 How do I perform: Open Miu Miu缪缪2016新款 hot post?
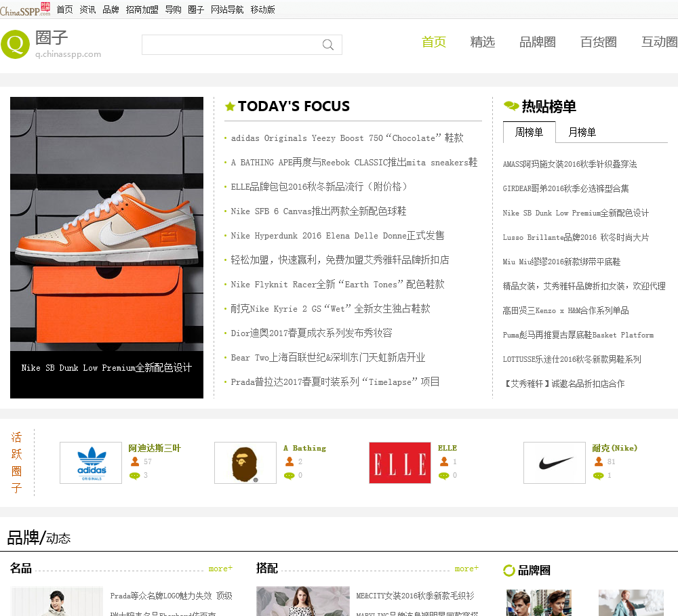coord(561,262)
